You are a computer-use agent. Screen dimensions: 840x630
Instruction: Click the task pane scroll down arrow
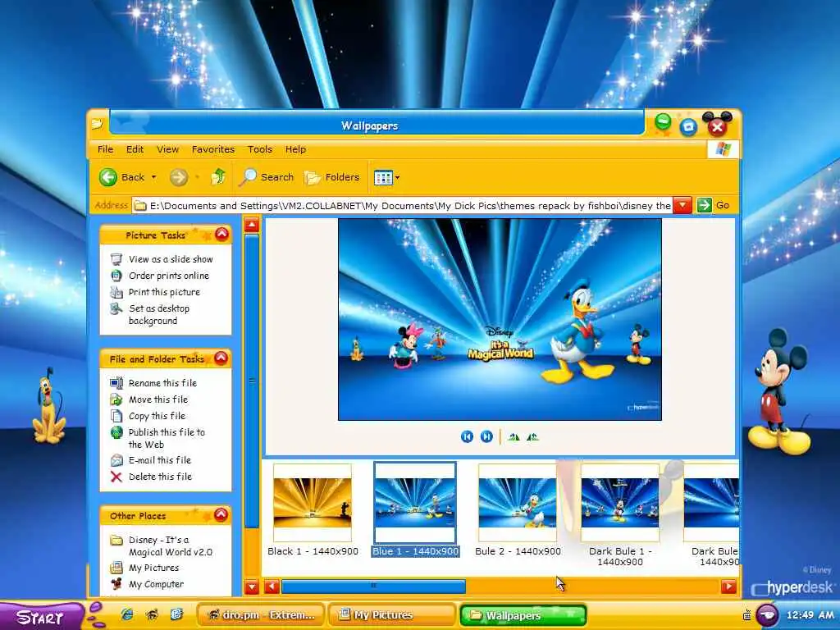coord(251,587)
